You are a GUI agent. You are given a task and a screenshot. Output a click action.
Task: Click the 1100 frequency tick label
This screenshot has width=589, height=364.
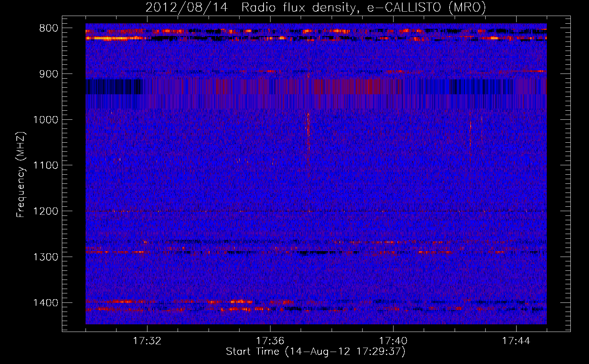point(46,166)
